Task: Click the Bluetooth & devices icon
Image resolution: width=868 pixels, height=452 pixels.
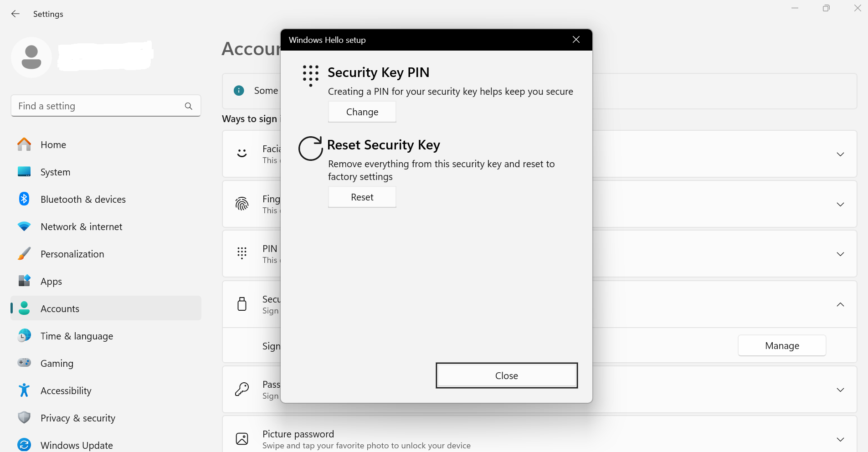Action: click(x=24, y=199)
